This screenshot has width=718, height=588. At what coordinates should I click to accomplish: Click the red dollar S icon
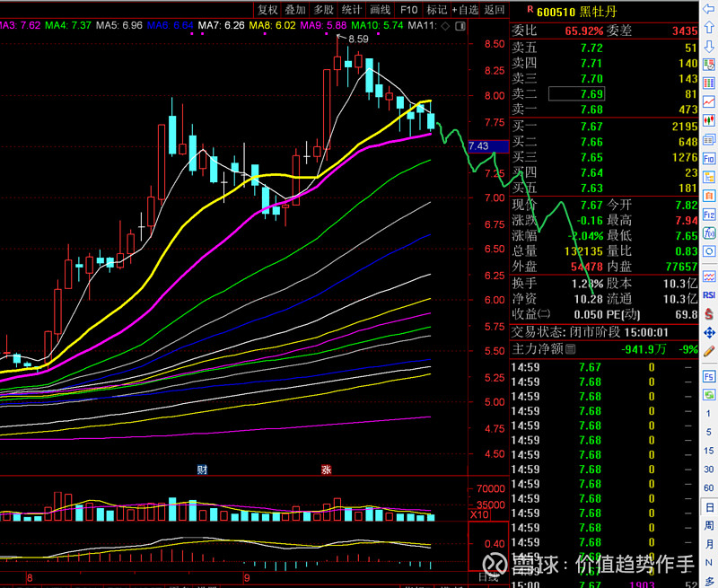(709, 313)
